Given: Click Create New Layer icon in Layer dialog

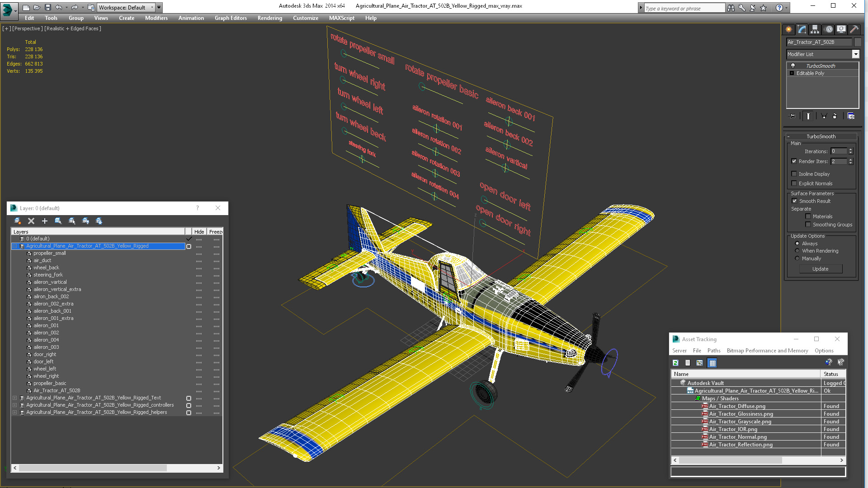Looking at the screenshot, I should click(18, 221).
